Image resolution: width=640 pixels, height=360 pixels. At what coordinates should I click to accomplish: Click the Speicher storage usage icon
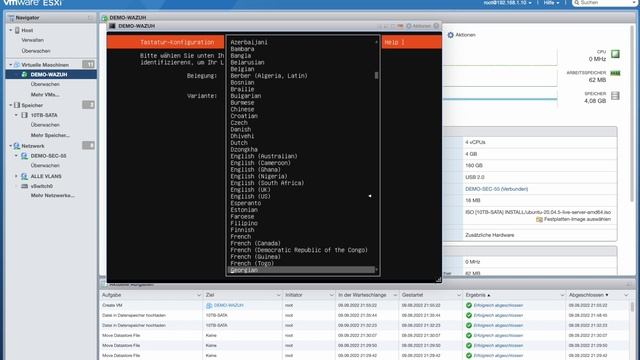click(x=615, y=96)
